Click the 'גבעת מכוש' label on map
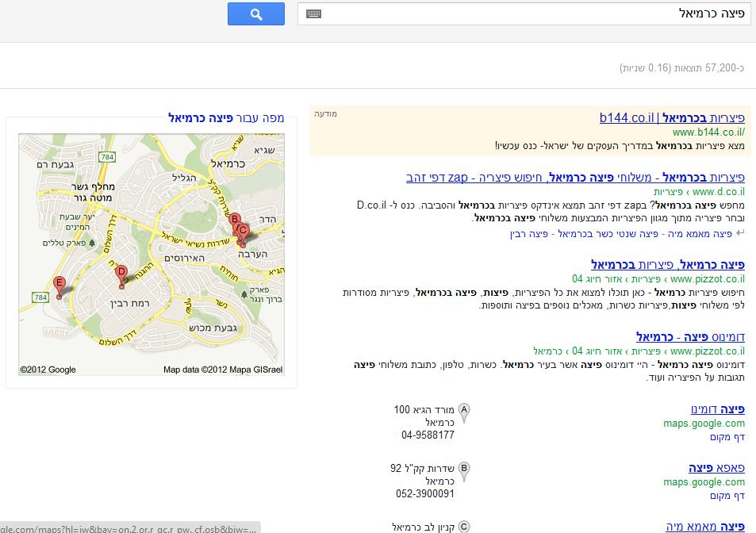Screen dimensions: 756x533 click(213, 328)
